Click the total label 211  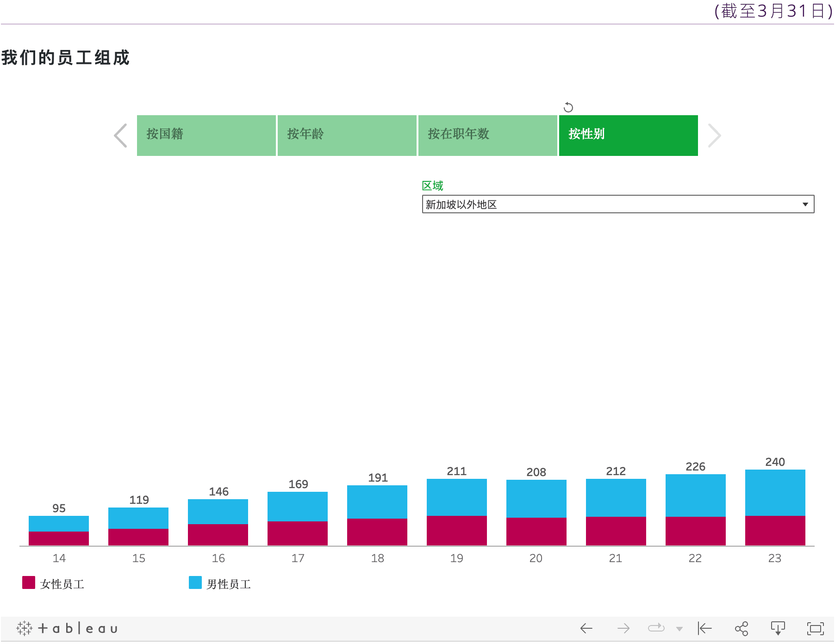457,471
